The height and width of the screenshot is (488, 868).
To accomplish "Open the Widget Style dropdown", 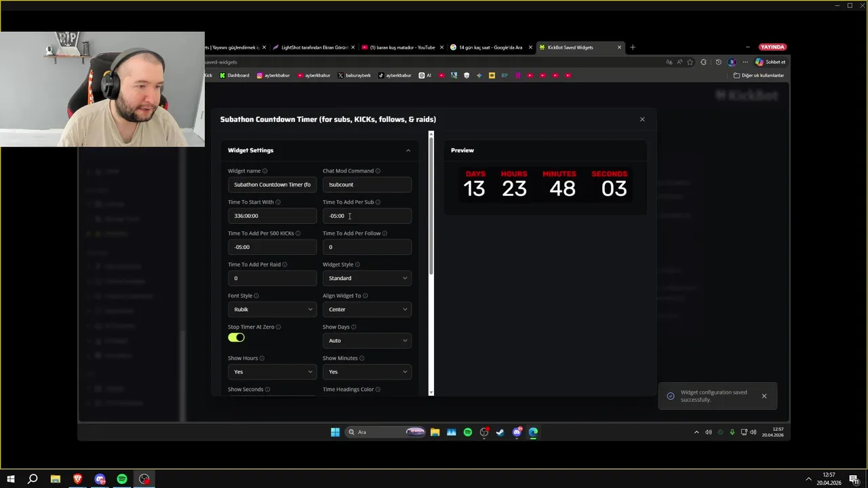I will click(x=367, y=278).
